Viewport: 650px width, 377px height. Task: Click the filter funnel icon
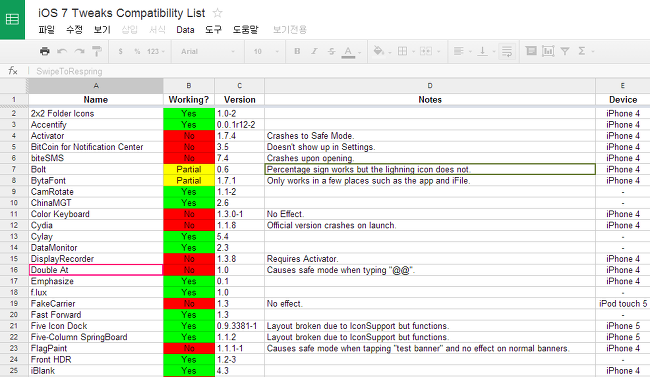coord(565,51)
